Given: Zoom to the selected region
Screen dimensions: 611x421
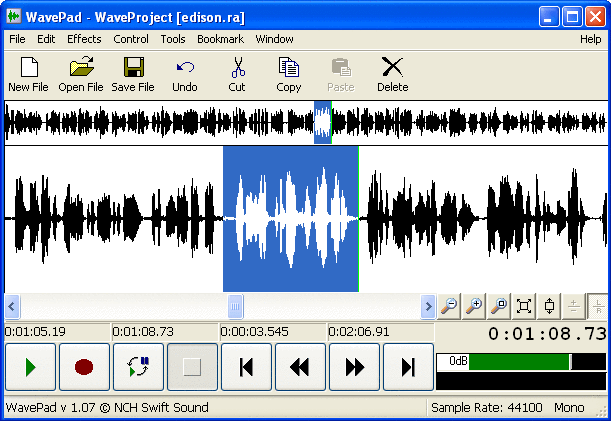Looking at the screenshot, I should [x=499, y=306].
